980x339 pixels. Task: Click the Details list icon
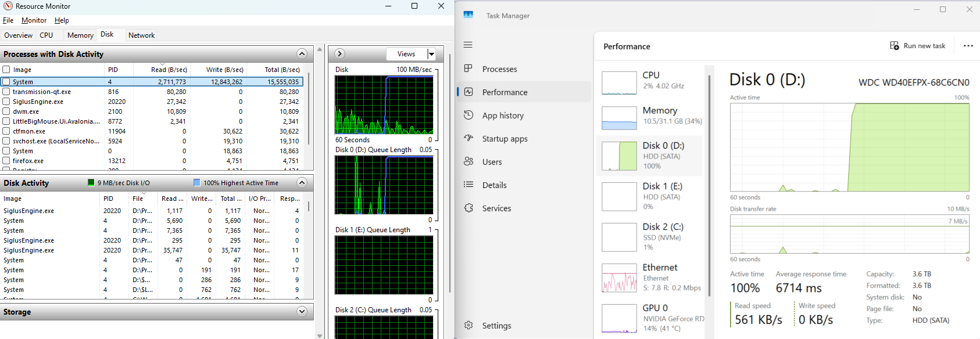(468, 185)
